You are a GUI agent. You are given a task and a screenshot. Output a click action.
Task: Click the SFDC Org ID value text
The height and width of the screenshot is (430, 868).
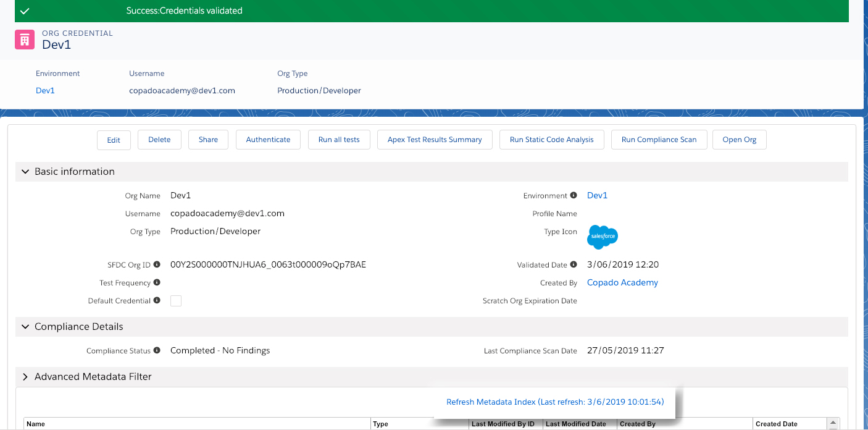click(x=268, y=264)
